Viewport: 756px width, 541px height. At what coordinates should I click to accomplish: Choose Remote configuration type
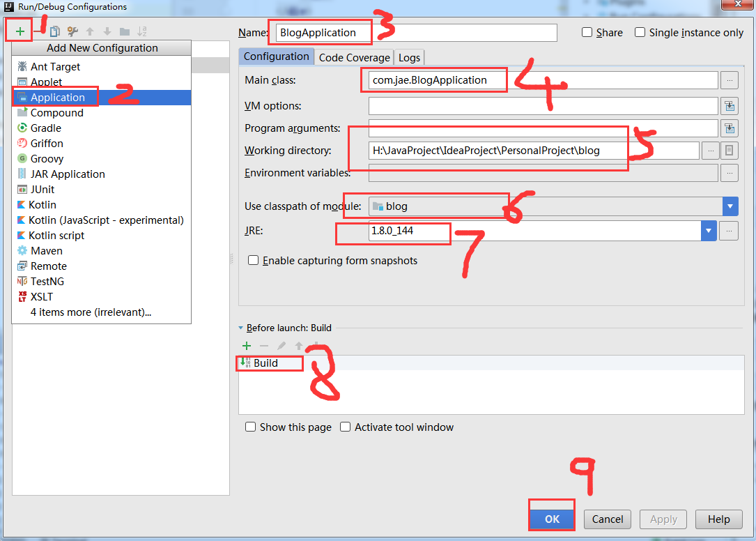tap(101, 266)
